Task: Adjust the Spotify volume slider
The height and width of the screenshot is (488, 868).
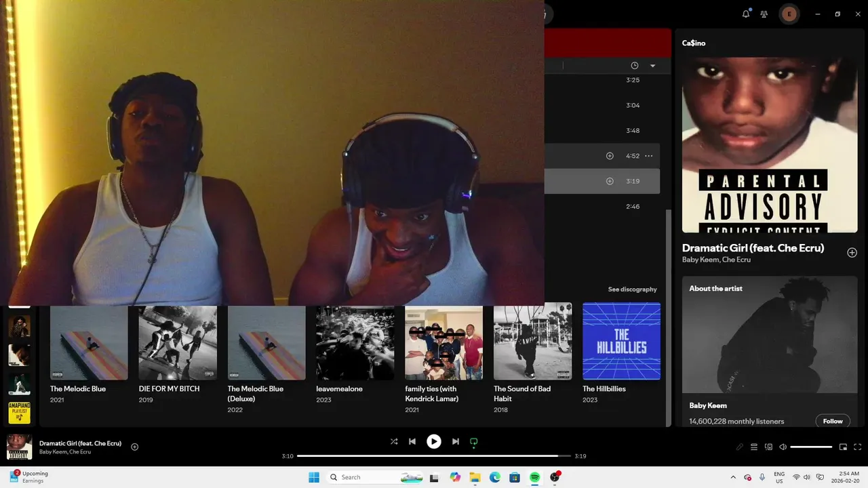Action: click(811, 447)
